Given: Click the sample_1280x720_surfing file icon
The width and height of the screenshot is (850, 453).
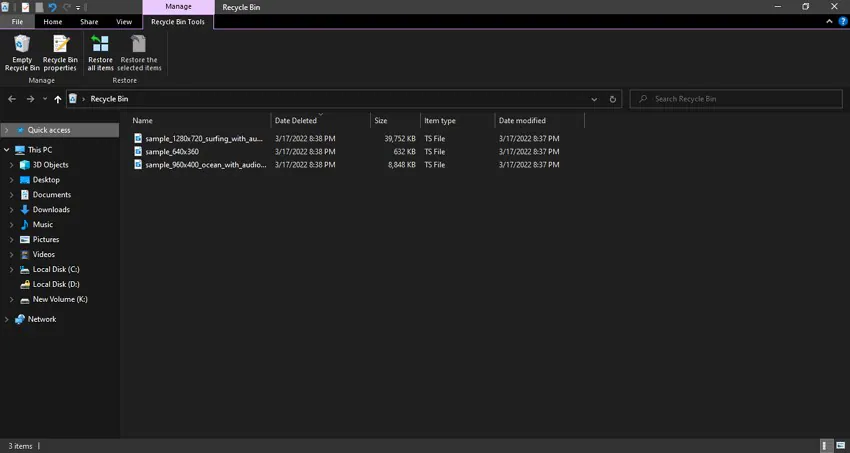Looking at the screenshot, I should click(138, 139).
